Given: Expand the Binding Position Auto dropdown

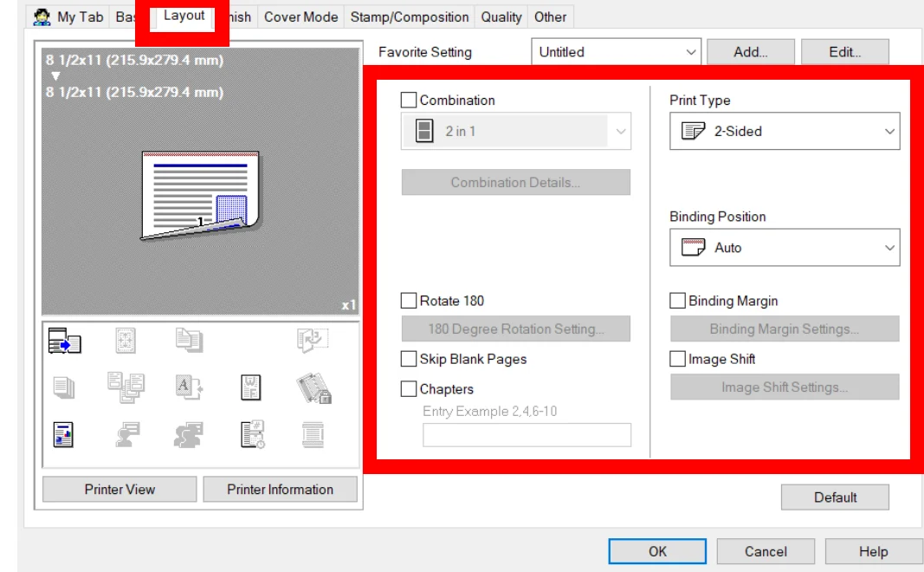Looking at the screenshot, I should pos(785,247).
